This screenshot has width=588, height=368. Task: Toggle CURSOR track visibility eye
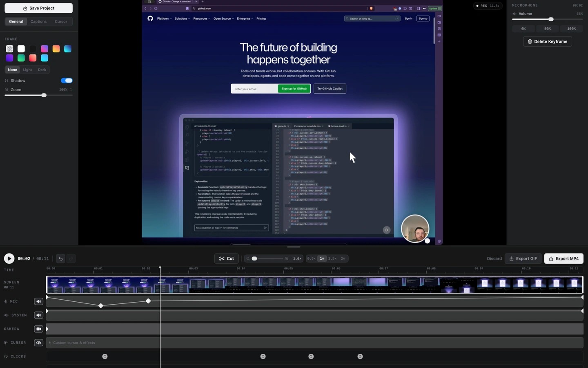pyautogui.click(x=38, y=343)
